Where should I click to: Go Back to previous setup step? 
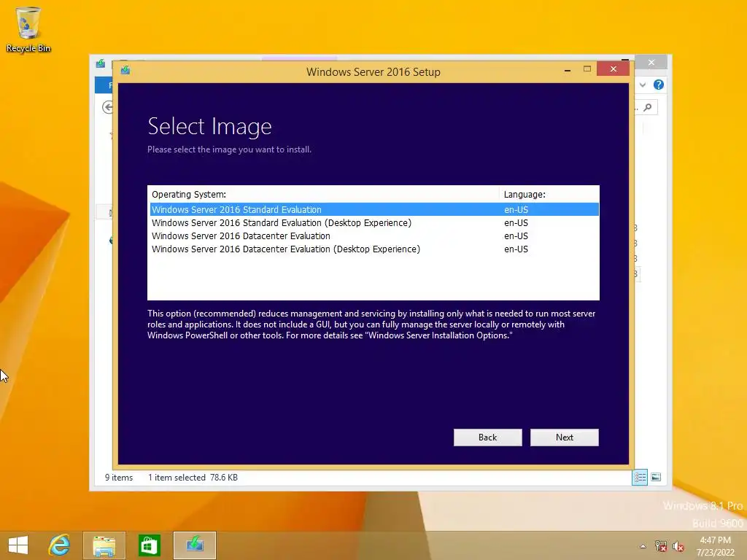tap(487, 437)
